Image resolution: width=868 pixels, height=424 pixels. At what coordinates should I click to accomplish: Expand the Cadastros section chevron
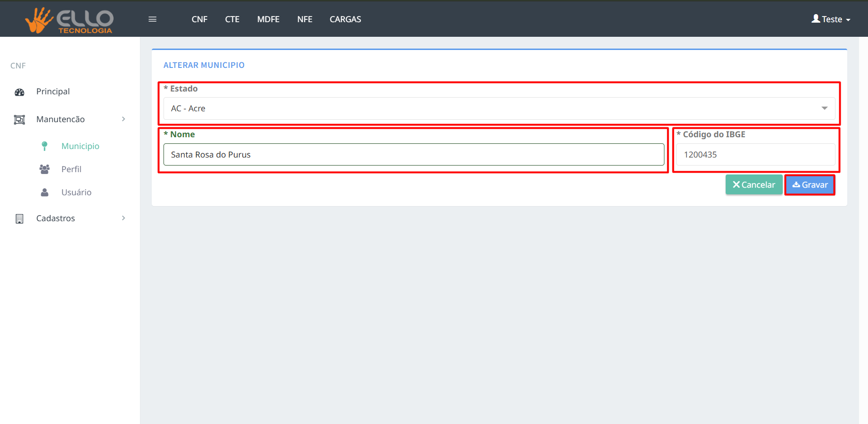123,218
